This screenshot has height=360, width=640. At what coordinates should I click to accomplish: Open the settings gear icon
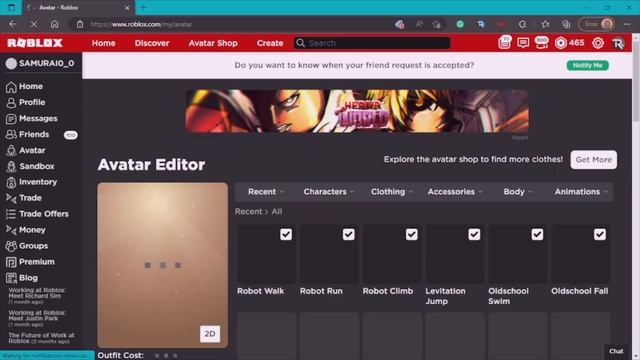(598, 43)
